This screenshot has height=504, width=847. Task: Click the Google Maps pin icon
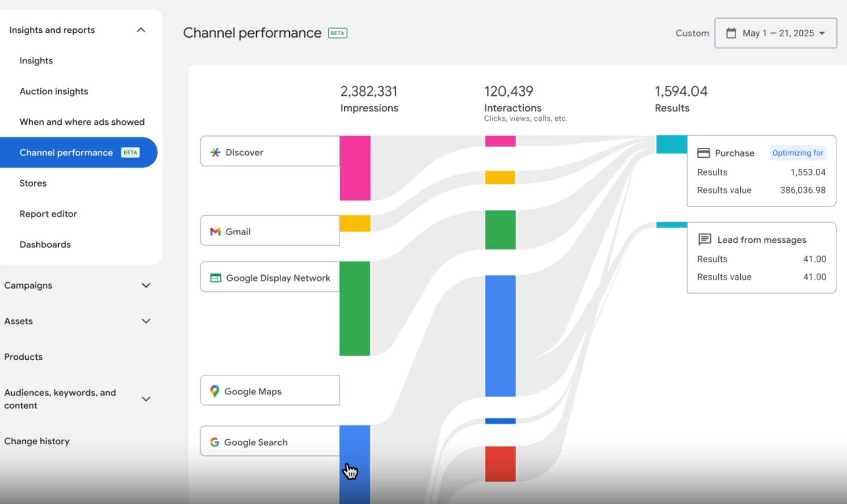tap(214, 390)
